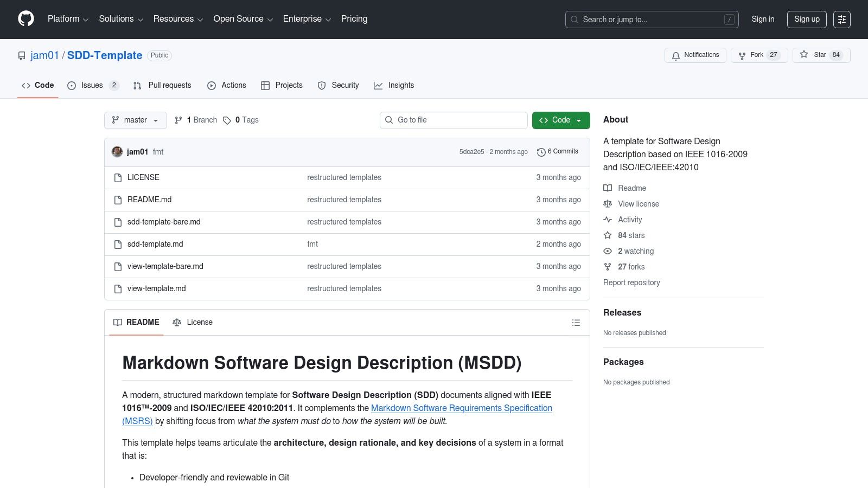The height and width of the screenshot is (488, 868).
Task: View the 1 Branch list
Action: [x=196, y=120]
